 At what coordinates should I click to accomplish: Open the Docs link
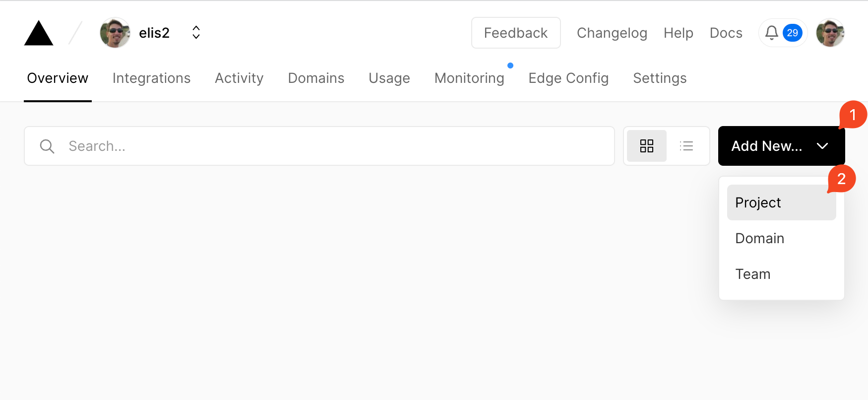tap(726, 33)
